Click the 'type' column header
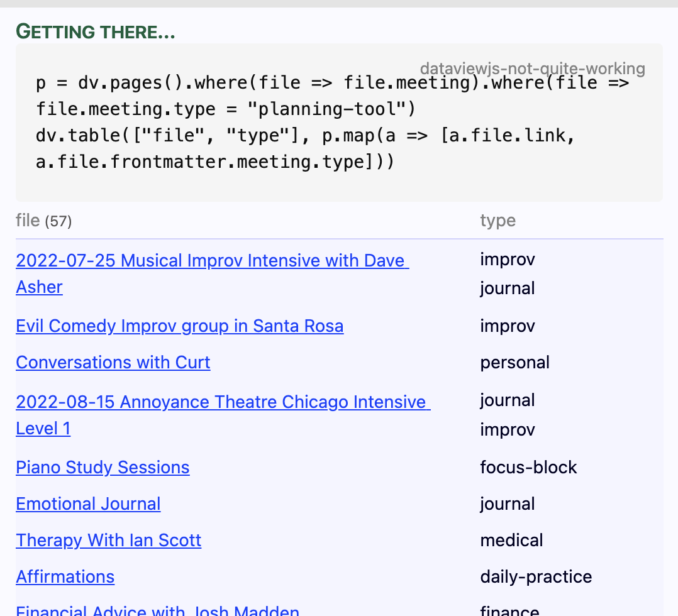This screenshot has height=616, width=678. pyautogui.click(x=497, y=221)
